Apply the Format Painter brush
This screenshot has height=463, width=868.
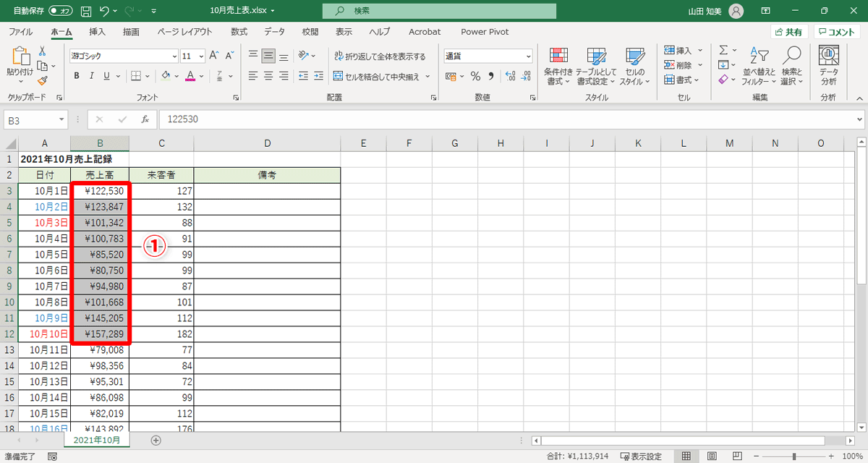[42, 80]
